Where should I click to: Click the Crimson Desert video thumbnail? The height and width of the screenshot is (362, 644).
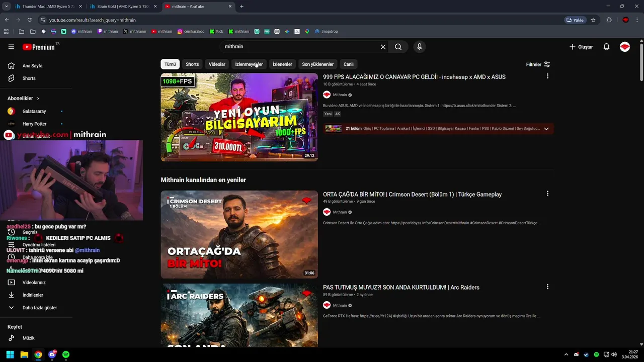[239, 234]
